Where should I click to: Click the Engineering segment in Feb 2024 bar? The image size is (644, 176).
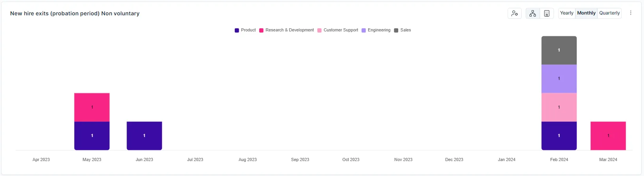pyautogui.click(x=559, y=79)
